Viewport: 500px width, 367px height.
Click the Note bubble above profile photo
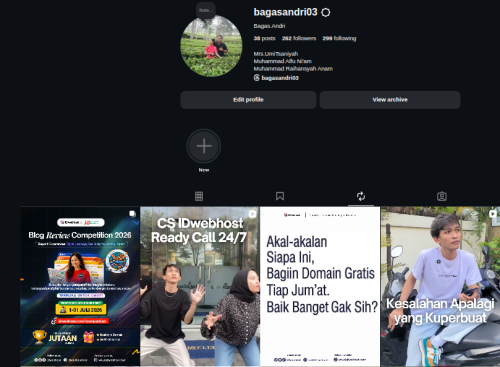(x=205, y=10)
